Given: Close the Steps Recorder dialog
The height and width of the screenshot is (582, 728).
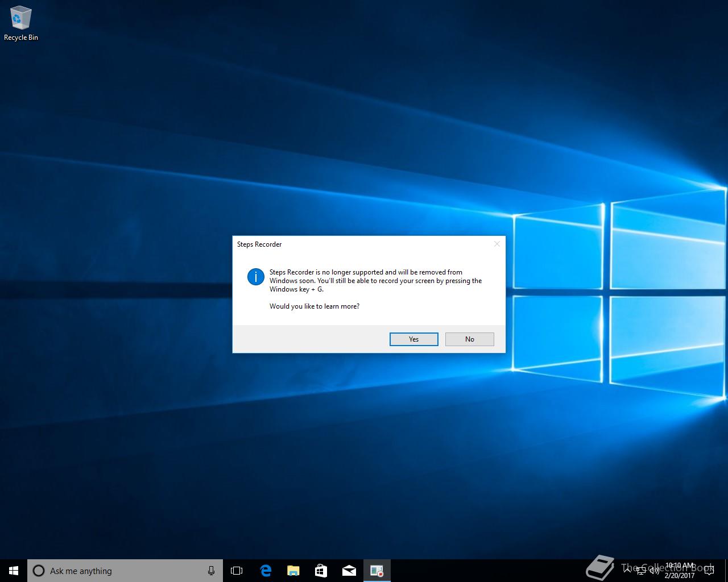Looking at the screenshot, I should click(497, 244).
